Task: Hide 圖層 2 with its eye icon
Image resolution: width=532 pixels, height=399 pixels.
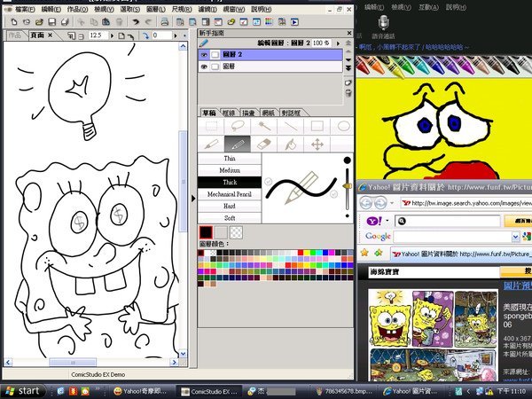Action: pyautogui.click(x=204, y=55)
